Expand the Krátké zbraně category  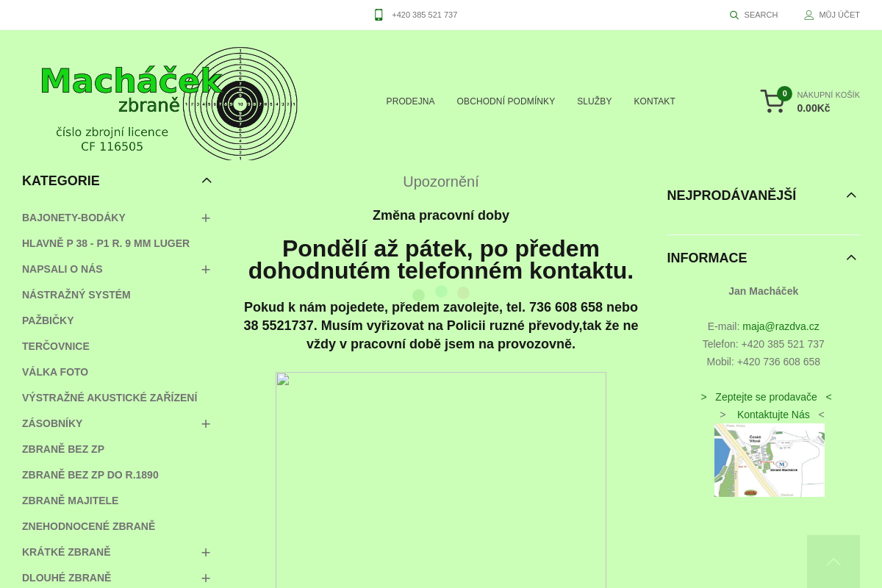(x=206, y=553)
